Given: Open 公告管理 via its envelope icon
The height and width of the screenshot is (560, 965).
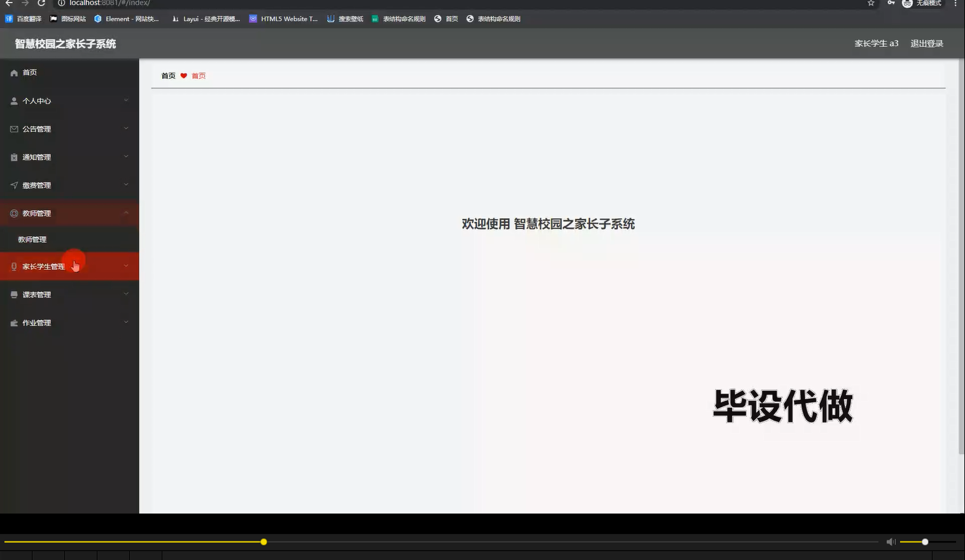Looking at the screenshot, I should click(x=13, y=129).
